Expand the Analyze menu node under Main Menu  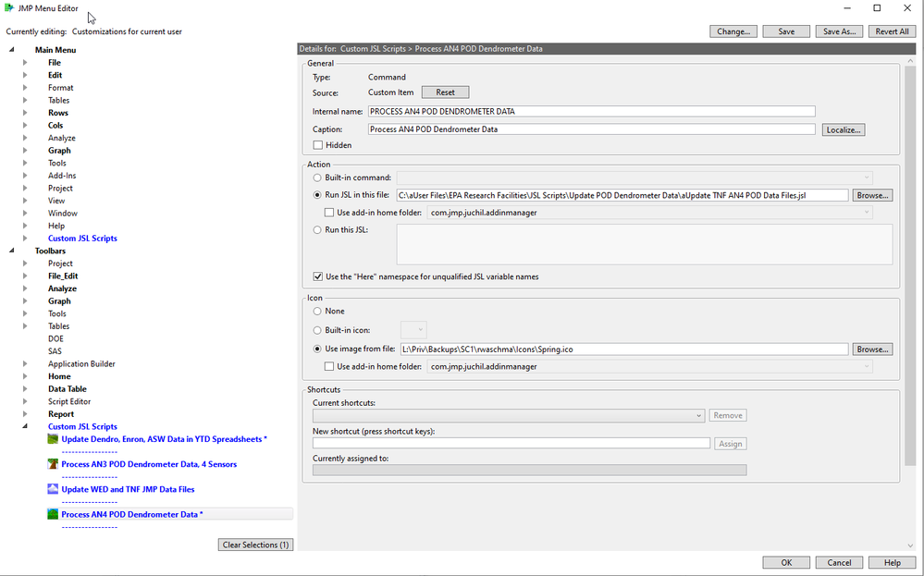coord(25,138)
